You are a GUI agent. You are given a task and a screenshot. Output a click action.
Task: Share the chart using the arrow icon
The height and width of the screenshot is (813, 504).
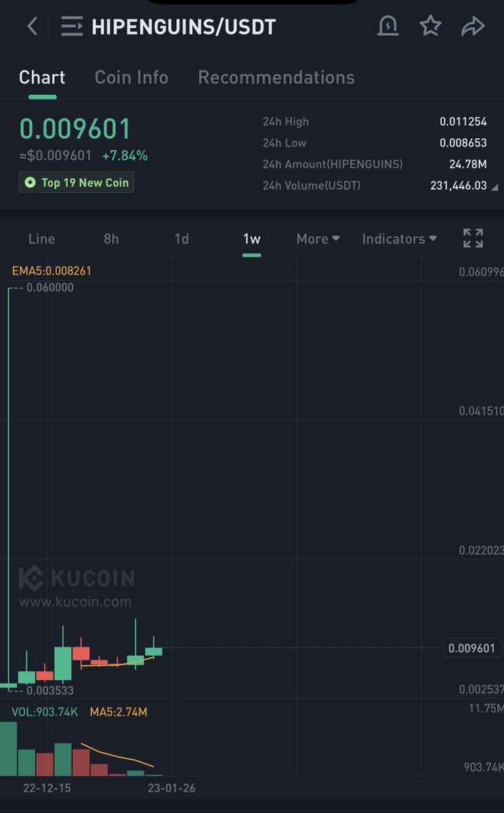pyautogui.click(x=473, y=26)
